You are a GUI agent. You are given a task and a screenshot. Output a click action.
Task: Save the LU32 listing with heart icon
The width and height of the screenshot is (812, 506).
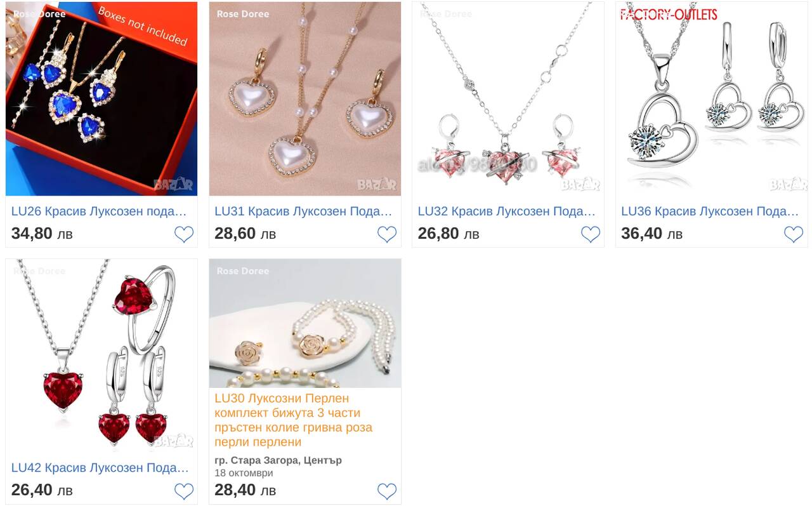[591, 234]
